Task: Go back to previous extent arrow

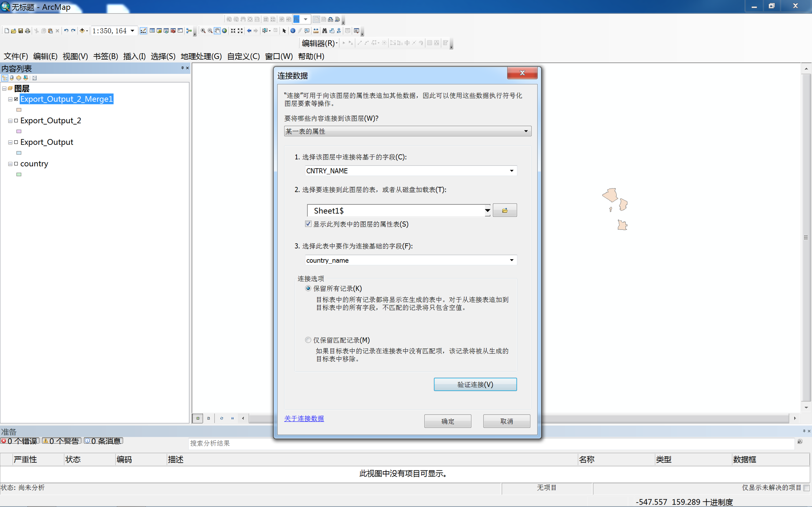Action: point(249,31)
